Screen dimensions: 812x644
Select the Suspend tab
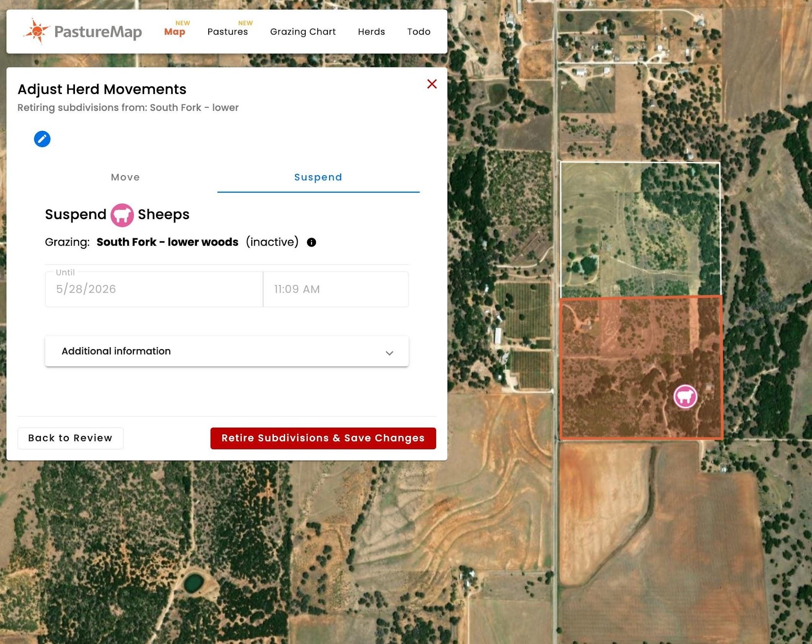pyautogui.click(x=318, y=177)
